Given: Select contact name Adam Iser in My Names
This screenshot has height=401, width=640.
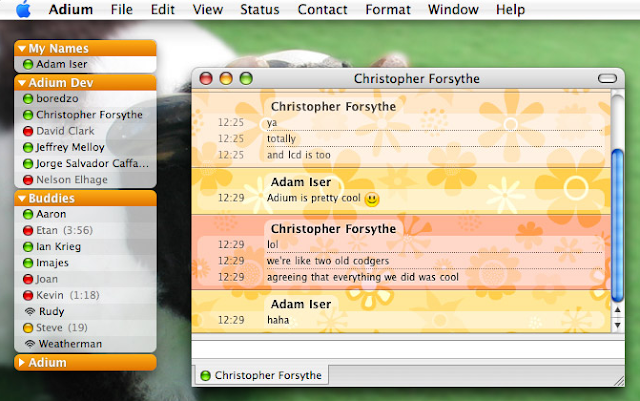Looking at the screenshot, I should point(62,65).
